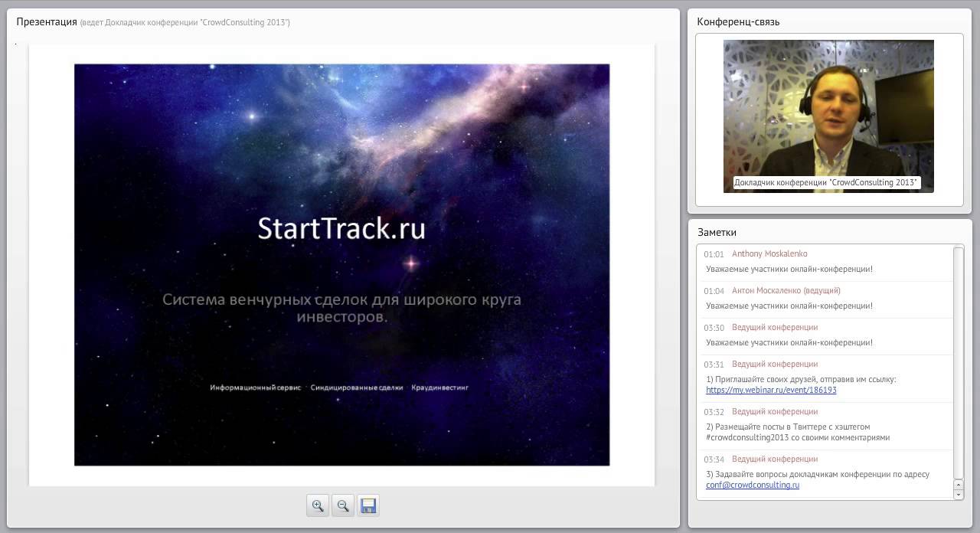
Task: Click the Задавайте вопросы докладчикам note text
Action: (818, 475)
